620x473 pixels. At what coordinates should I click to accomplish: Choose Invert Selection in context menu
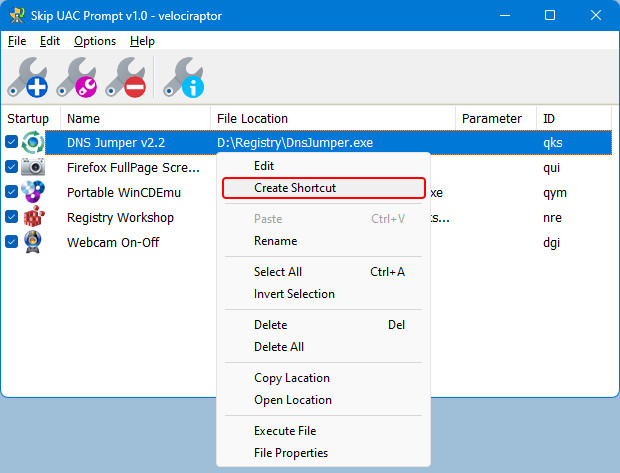click(x=323, y=294)
